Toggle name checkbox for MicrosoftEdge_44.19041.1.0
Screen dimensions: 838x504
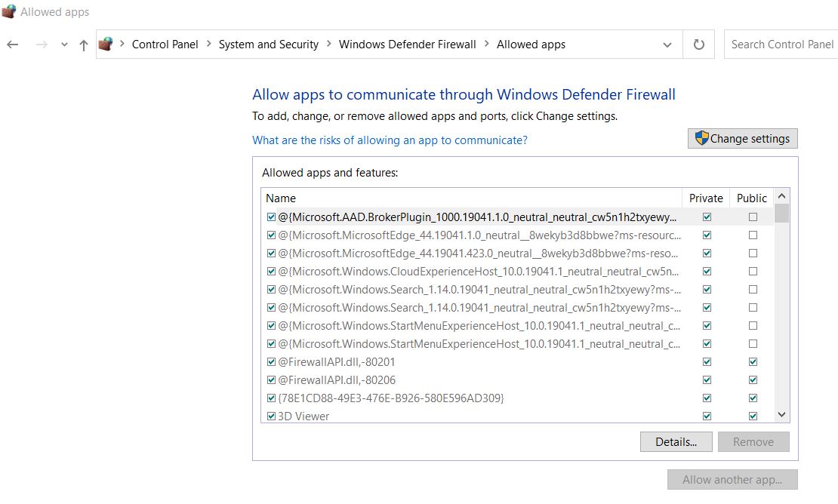coord(271,235)
